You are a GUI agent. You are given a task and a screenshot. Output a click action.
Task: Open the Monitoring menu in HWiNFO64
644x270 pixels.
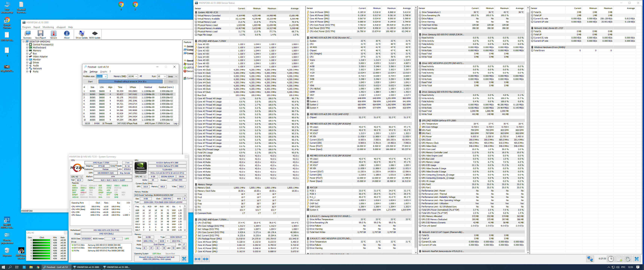pos(48,27)
